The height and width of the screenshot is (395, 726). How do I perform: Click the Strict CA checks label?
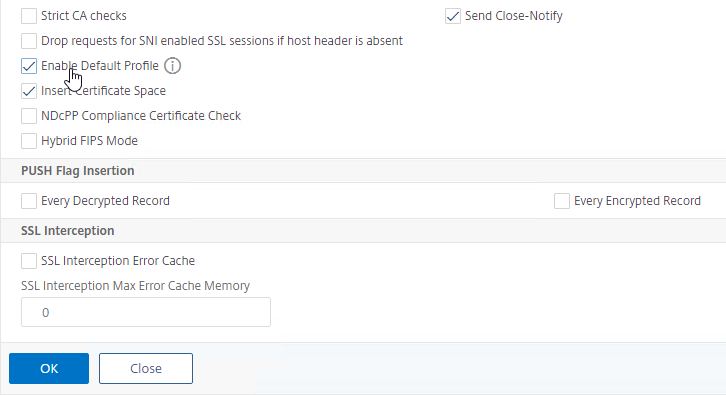pyautogui.click(x=84, y=16)
